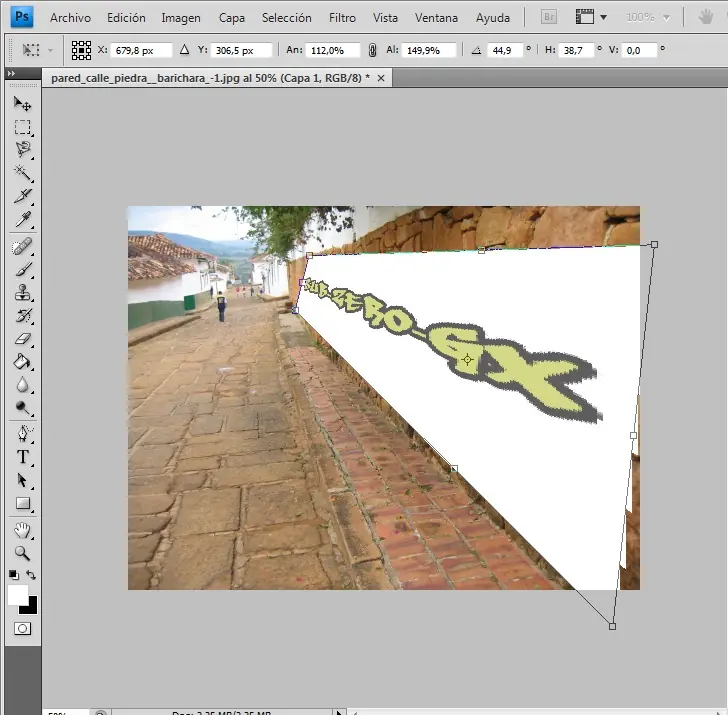Click the Photoshop Ps logo

(x=22, y=17)
